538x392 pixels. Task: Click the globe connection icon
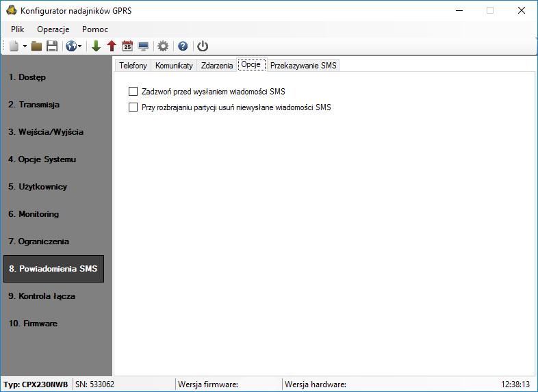pyautogui.click(x=71, y=46)
